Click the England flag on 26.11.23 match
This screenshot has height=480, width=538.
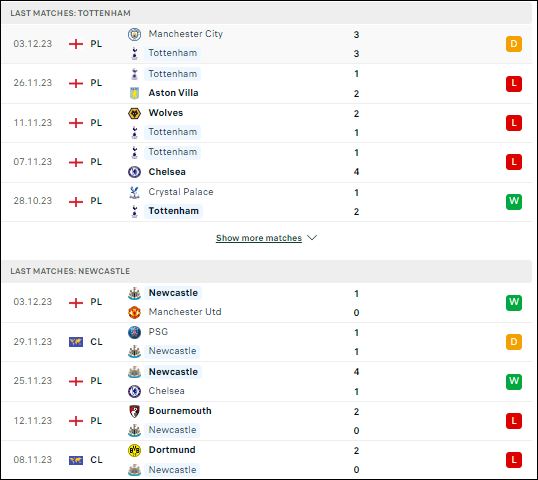[76, 83]
